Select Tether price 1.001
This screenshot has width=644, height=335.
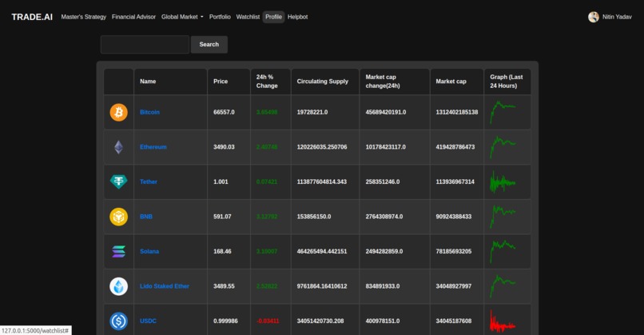coord(221,181)
